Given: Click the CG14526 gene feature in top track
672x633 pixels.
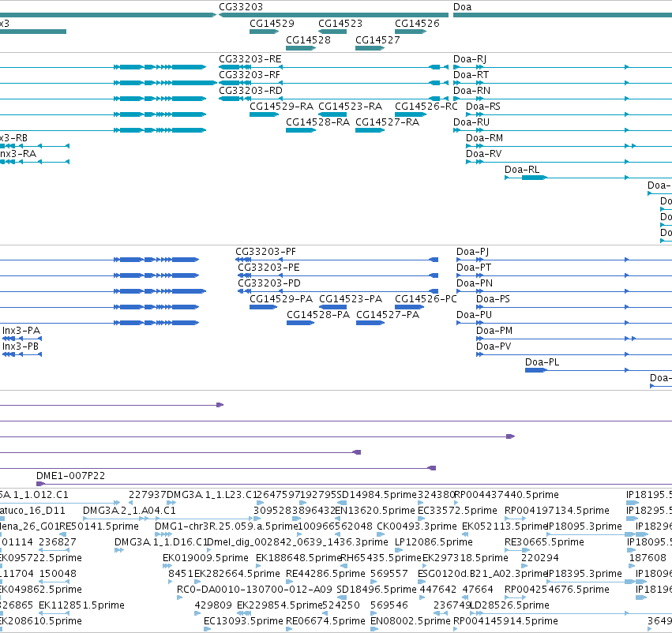Looking at the screenshot, I should pos(410,32).
